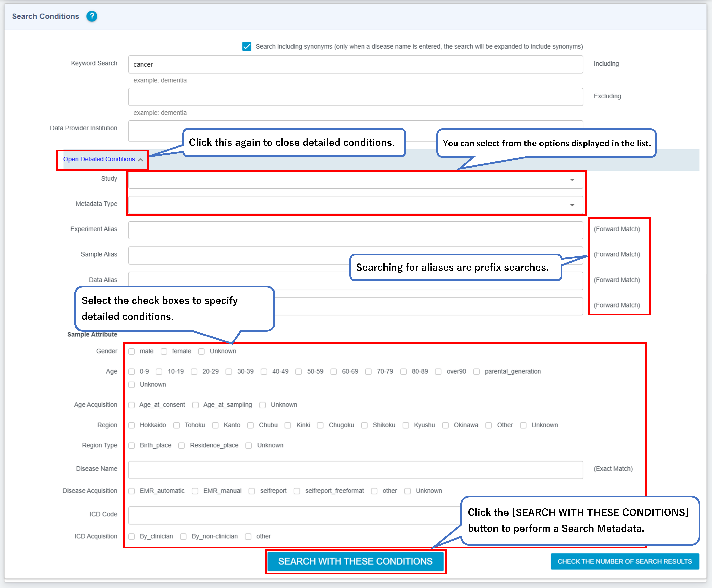This screenshot has width=712, height=588.
Task: Check the selfreport checkbox
Action: click(252, 491)
